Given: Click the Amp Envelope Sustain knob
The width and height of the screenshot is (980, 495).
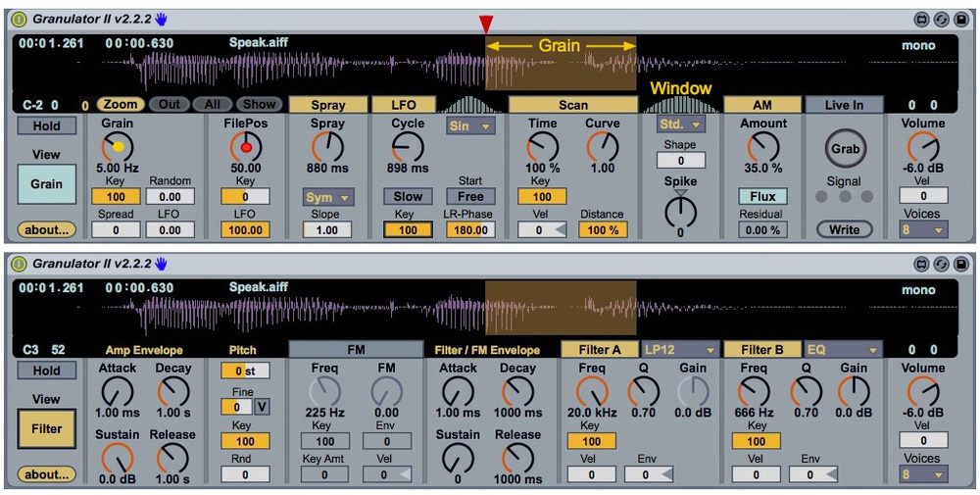Looking at the screenshot, I should coord(118,458).
